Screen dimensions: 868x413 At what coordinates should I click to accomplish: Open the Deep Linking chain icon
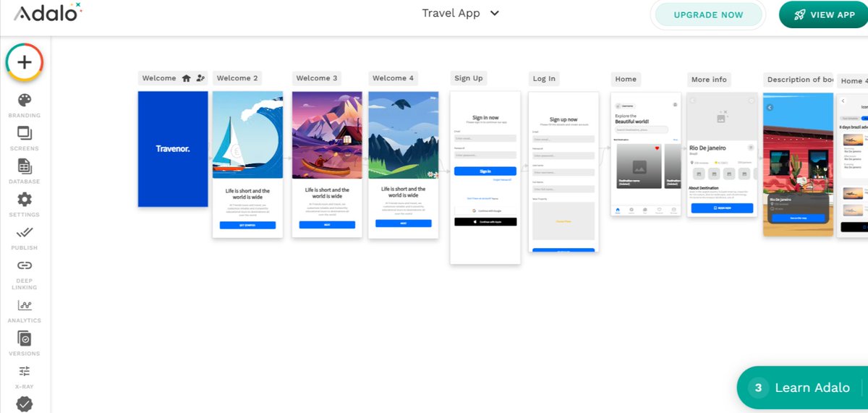25,265
